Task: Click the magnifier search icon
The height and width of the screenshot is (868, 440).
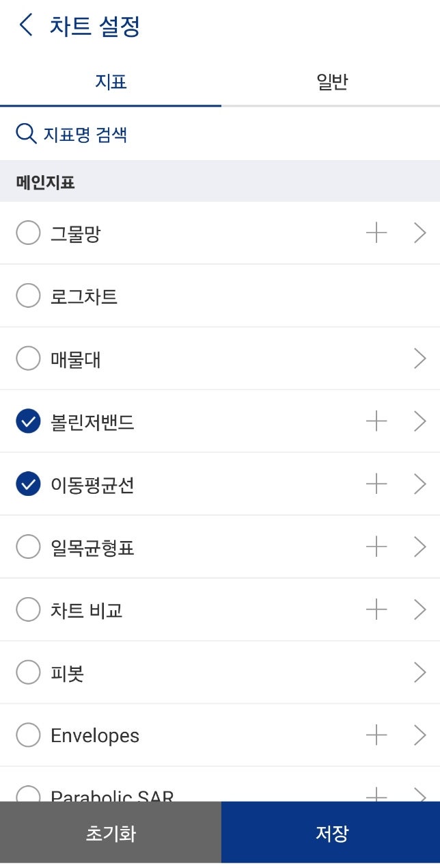Action: 26,134
